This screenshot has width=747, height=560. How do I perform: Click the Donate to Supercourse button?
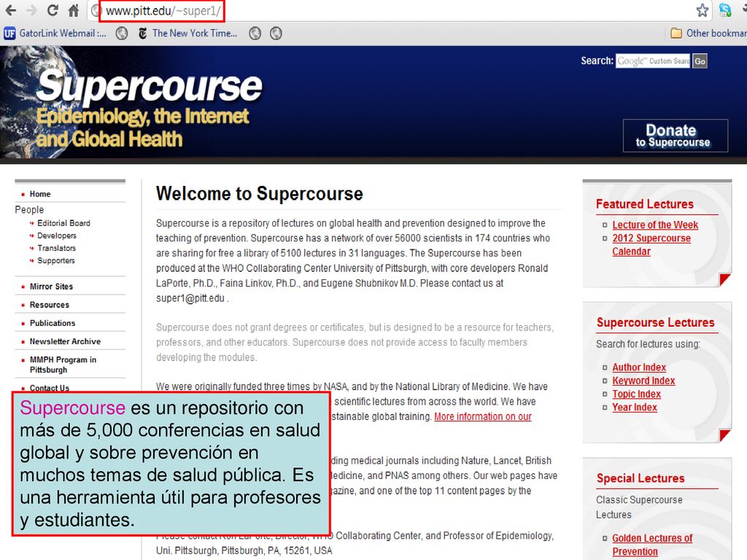click(675, 136)
